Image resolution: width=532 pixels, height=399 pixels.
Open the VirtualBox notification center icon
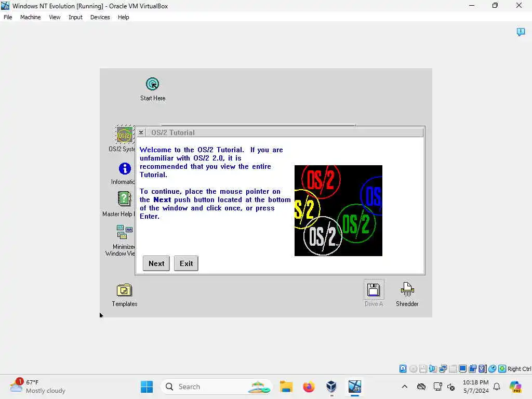[521, 32]
